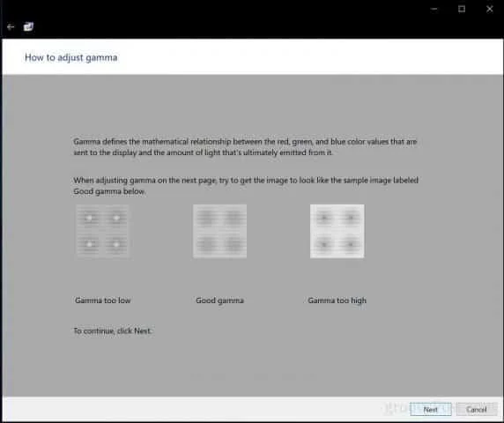Minimize the calibration window

click(x=434, y=9)
